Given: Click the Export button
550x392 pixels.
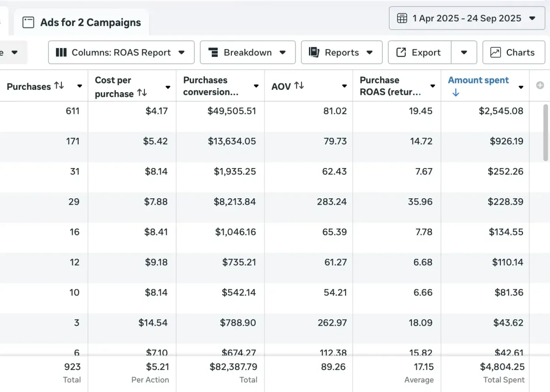Looking at the screenshot, I should coord(420,53).
